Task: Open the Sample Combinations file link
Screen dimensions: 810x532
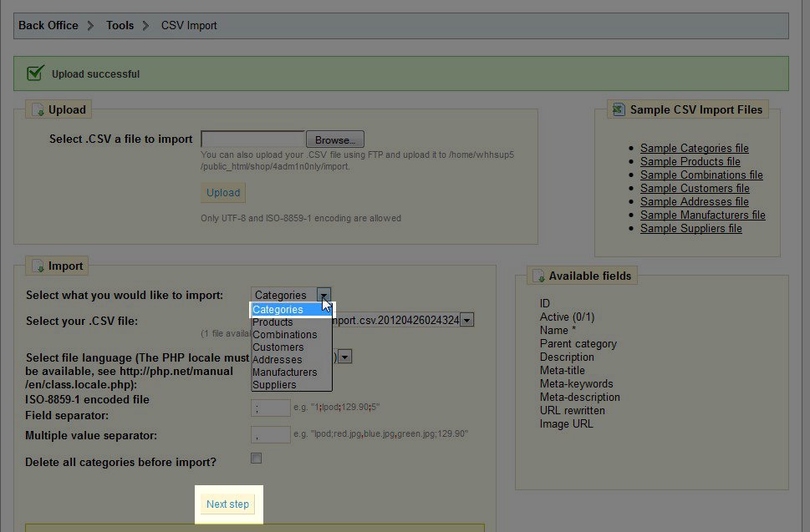Action: coord(701,175)
